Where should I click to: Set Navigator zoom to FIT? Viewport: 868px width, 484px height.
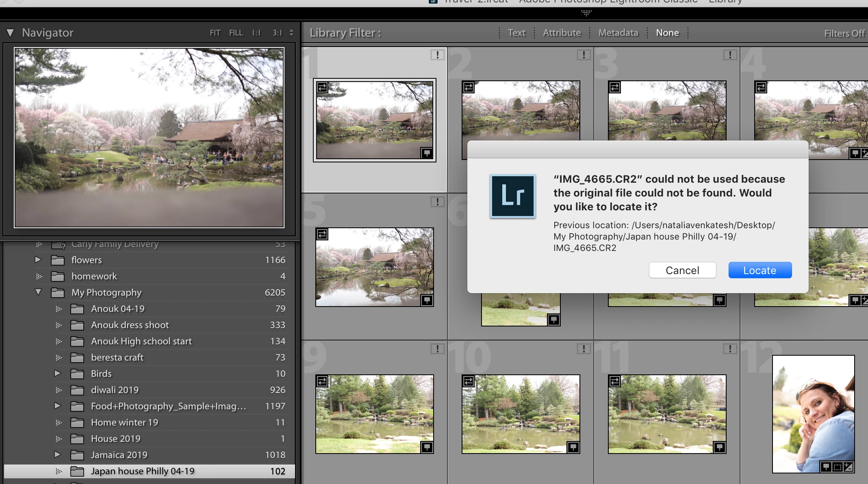point(215,33)
